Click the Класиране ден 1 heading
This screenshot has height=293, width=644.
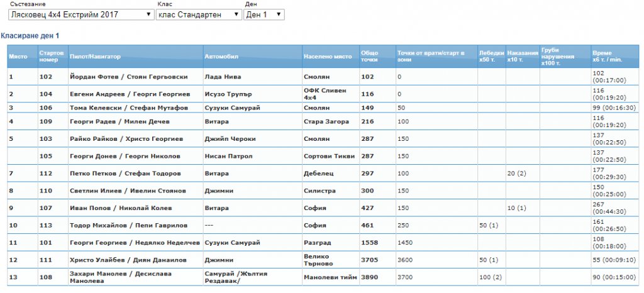(x=30, y=36)
